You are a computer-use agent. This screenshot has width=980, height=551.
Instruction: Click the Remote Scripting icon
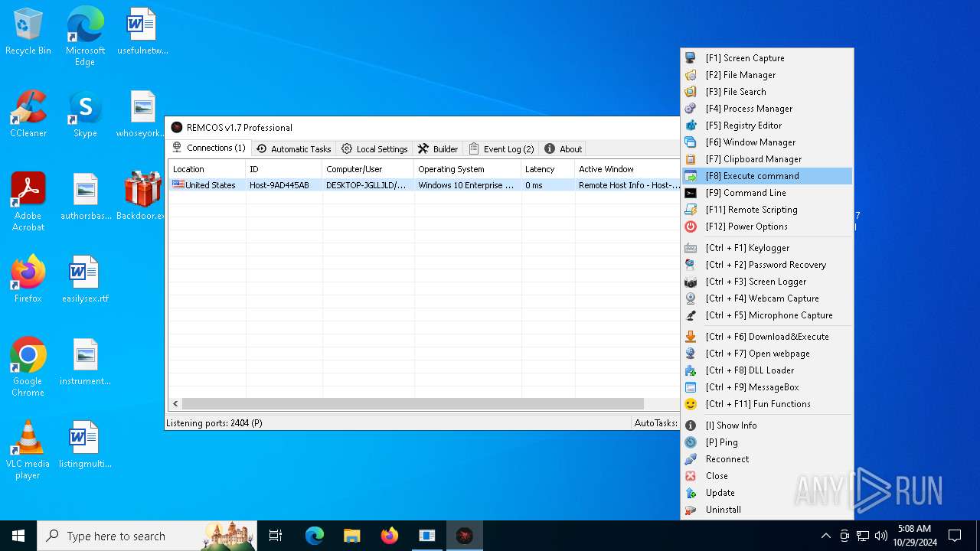[691, 210]
